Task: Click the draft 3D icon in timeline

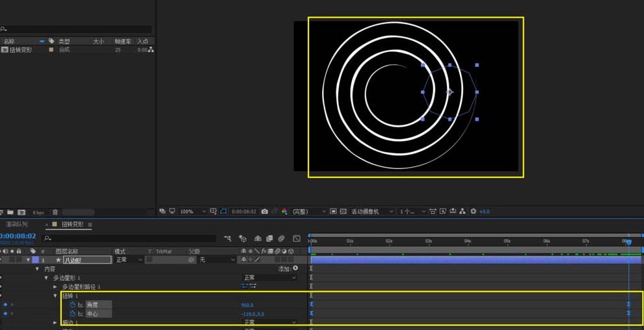Action: point(243,238)
